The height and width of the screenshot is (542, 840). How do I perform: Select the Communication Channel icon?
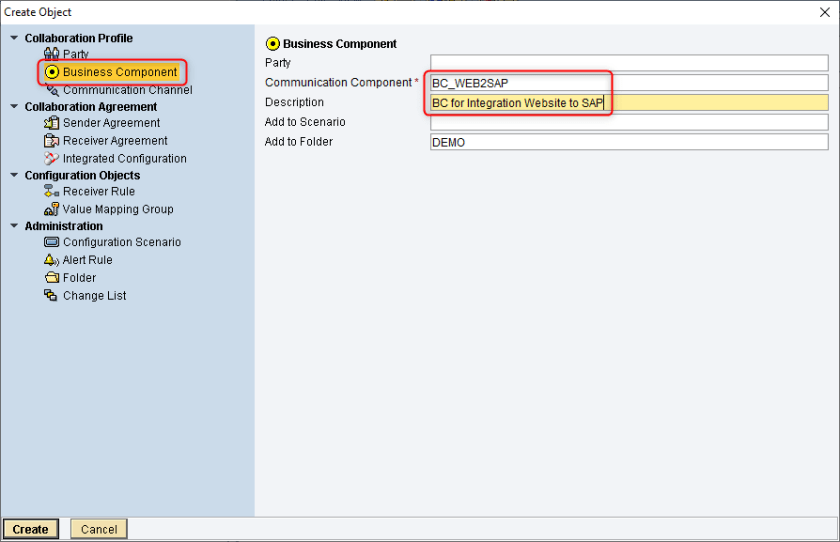click(52, 90)
